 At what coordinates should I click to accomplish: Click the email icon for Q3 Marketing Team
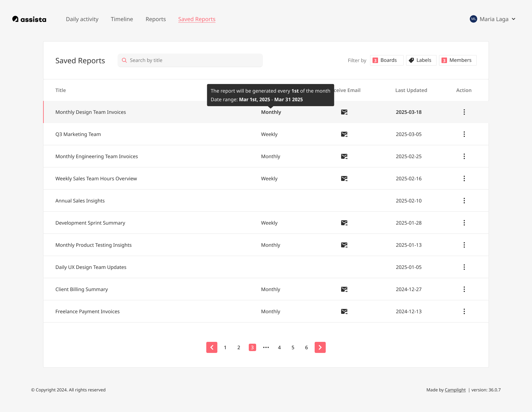point(344,134)
